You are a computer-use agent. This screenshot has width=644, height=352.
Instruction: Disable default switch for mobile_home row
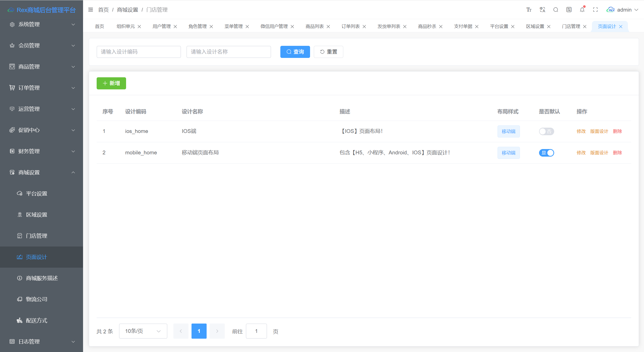click(x=546, y=153)
